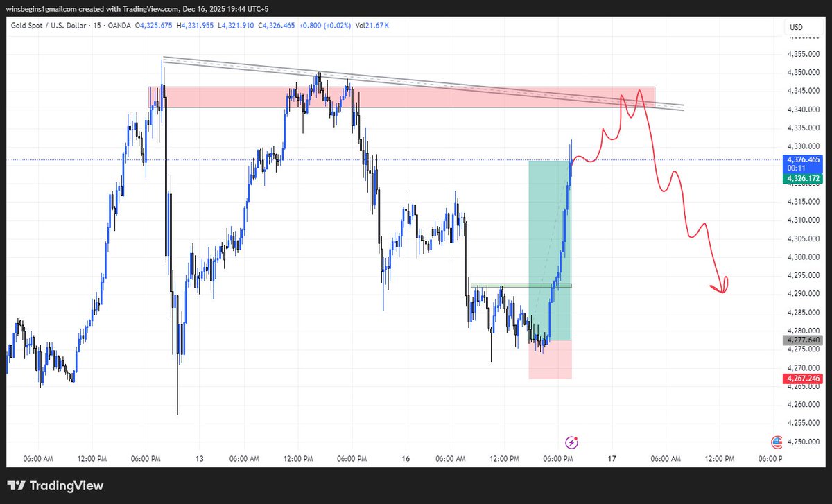
Task: Click the blue current price label 4,326.465
Action: coord(802,159)
